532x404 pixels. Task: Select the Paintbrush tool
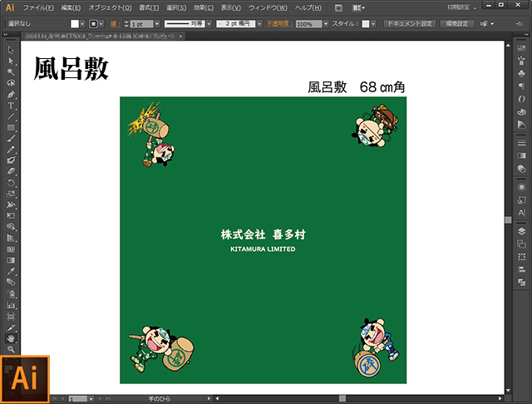[x=11, y=138]
